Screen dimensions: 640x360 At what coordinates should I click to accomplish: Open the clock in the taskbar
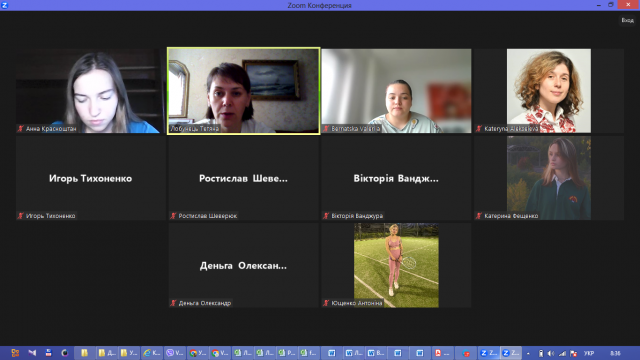pos(615,353)
